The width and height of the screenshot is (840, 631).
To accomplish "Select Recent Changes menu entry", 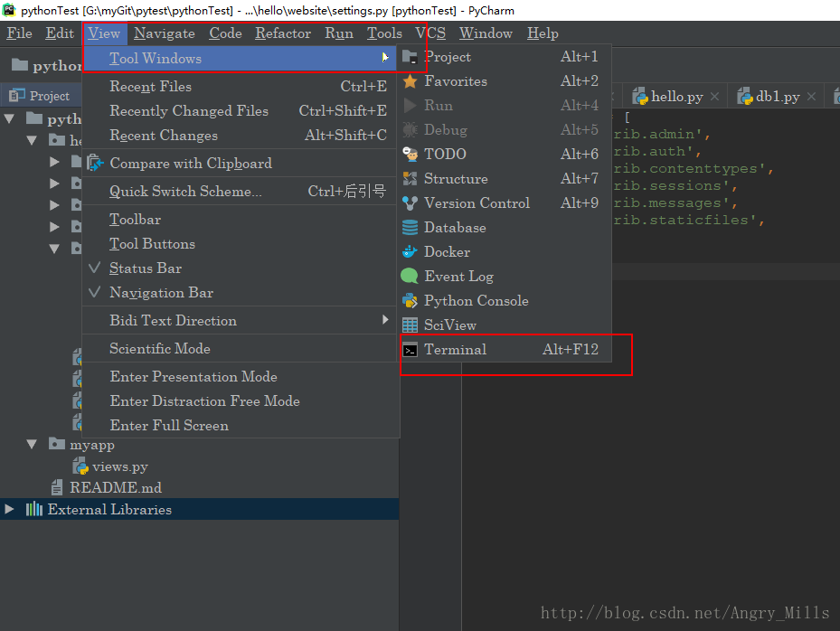I will coord(239,136).
